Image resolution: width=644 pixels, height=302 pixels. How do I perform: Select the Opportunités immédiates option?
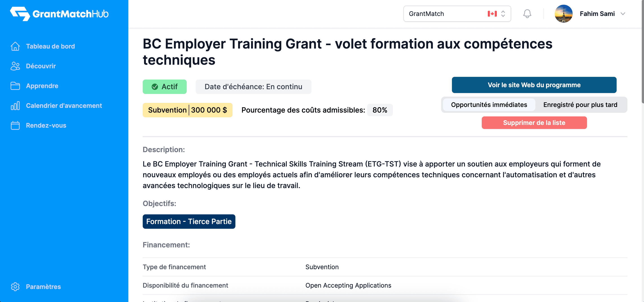tap(489, 105)
